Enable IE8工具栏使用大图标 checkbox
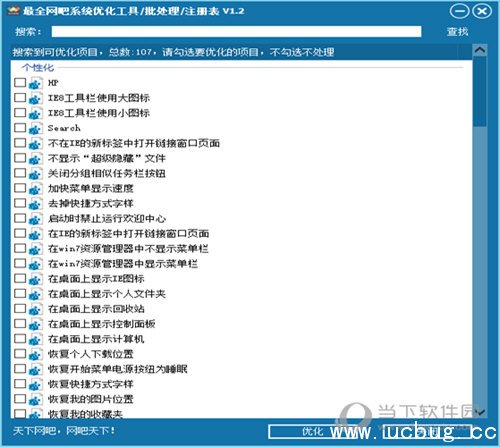The width and height of the screenshot is (500, 447). point(20,97)
